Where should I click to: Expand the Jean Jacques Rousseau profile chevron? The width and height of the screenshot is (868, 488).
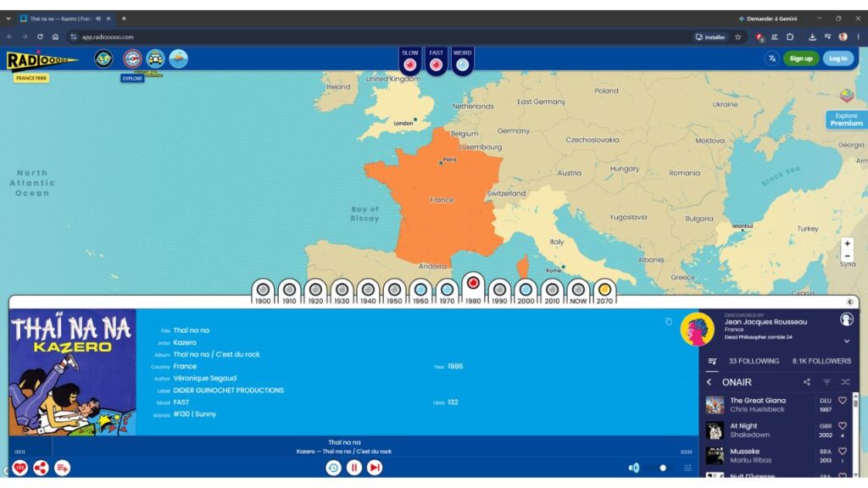[847, 341]
